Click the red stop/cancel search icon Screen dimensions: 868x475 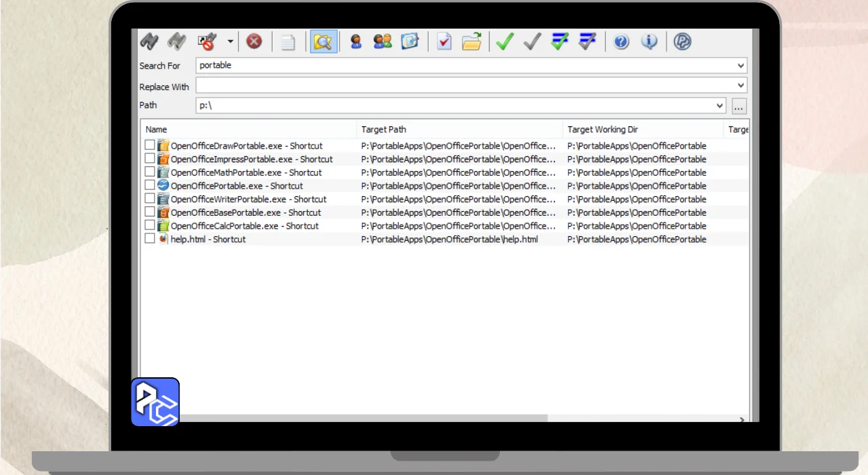tap(254, 42)
